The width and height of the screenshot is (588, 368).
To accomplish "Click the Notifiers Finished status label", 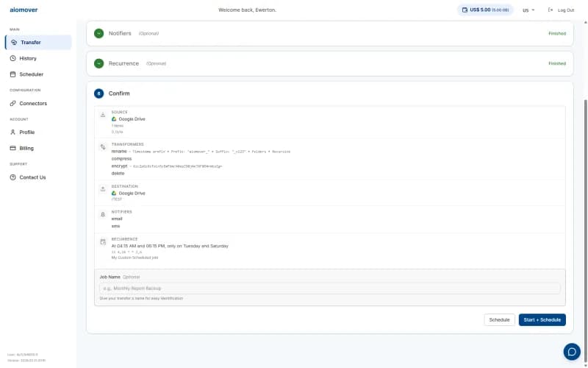I will pyautogui.click(x=557, y=33).
